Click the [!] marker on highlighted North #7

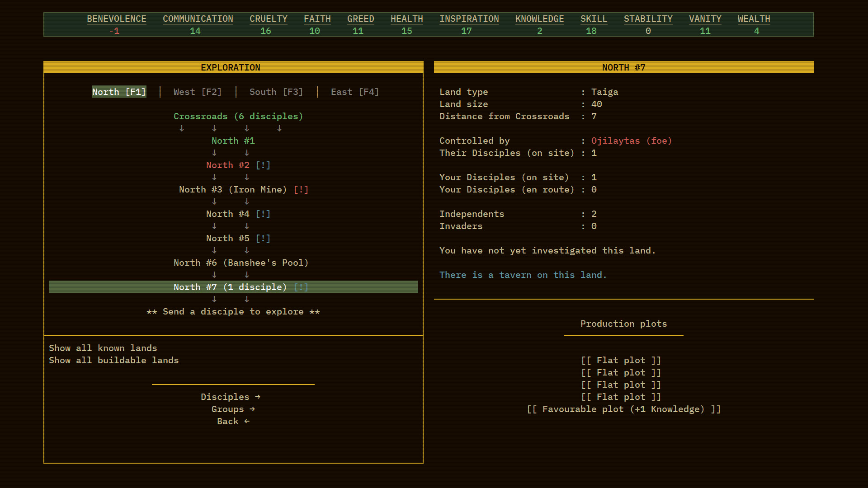[301, 286]
